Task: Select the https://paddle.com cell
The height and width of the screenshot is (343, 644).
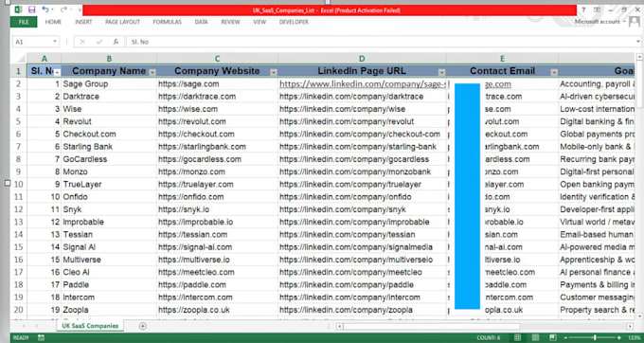Action: click(217, 285)
